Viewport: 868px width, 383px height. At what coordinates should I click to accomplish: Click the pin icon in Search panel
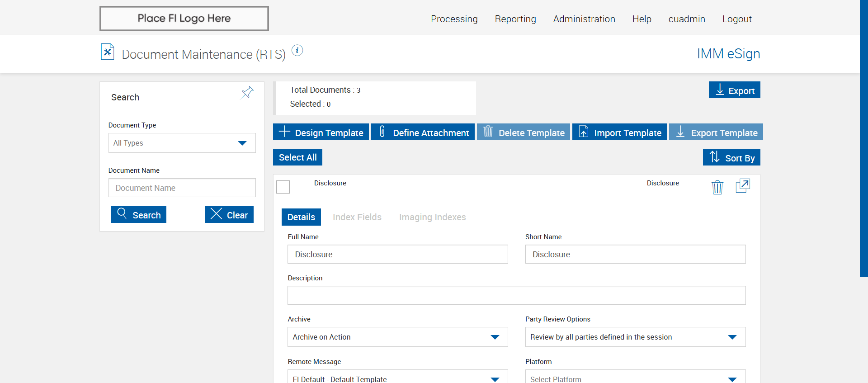point(247,93)
